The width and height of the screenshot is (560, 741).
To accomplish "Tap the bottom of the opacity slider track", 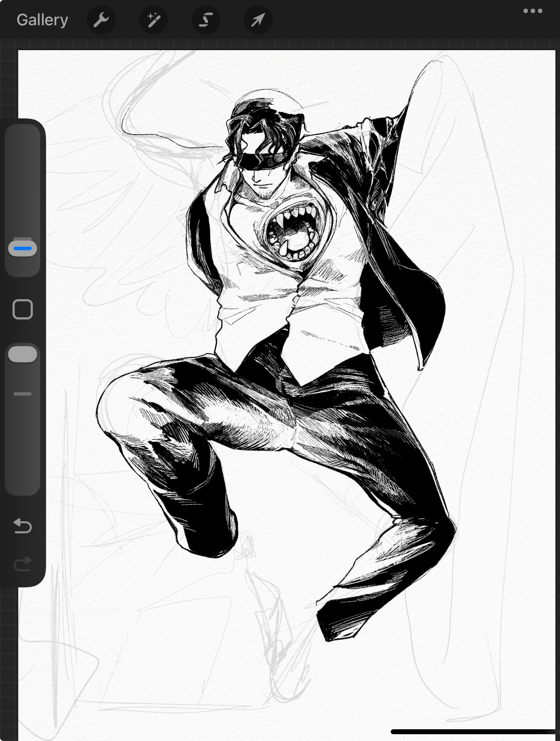I will point(23,483).
